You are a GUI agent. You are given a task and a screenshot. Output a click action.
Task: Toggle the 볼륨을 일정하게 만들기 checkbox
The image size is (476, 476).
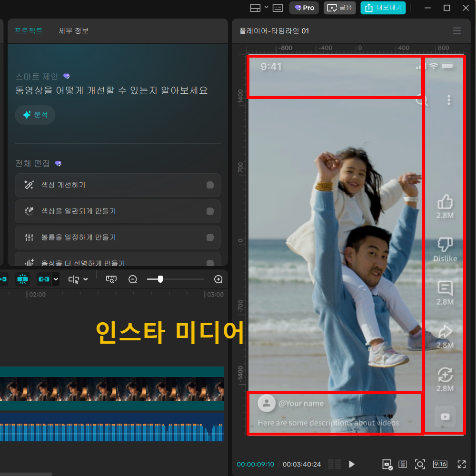tap(210, 238)
